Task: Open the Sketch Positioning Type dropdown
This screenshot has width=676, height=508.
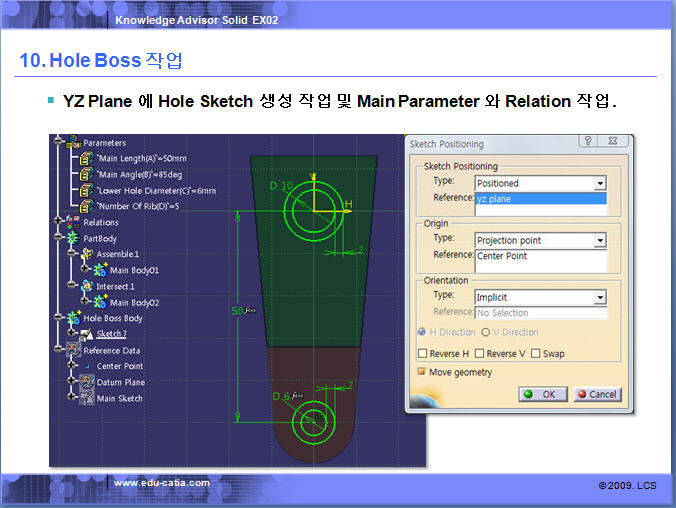Action: pyautogui.click(x=599, y=184)
